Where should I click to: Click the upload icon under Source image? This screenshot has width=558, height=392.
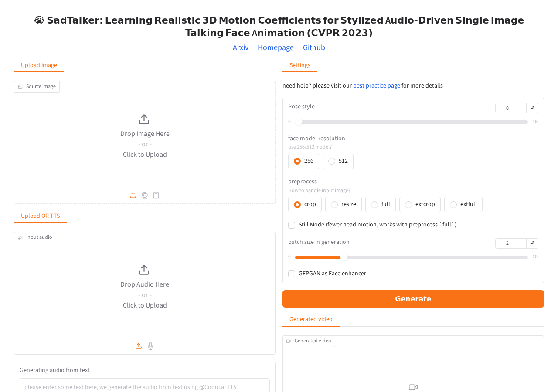[x=133, y=195]
